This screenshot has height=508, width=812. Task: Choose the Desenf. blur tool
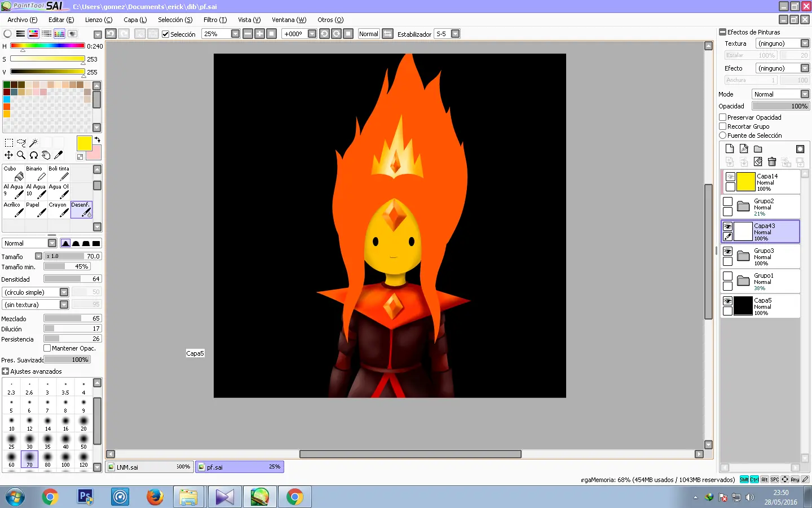click(81, 209)
